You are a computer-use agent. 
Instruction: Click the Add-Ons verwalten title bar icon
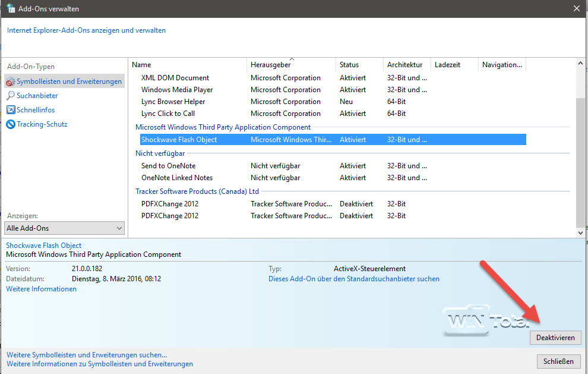[x=10, y=8]
